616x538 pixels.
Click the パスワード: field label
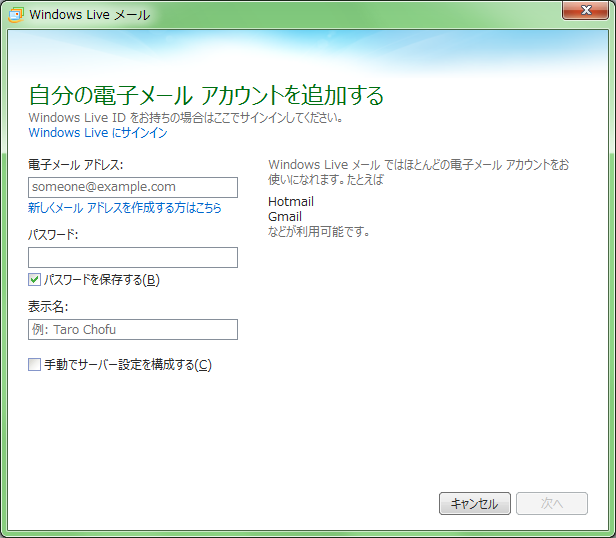[x=53, y=235]
